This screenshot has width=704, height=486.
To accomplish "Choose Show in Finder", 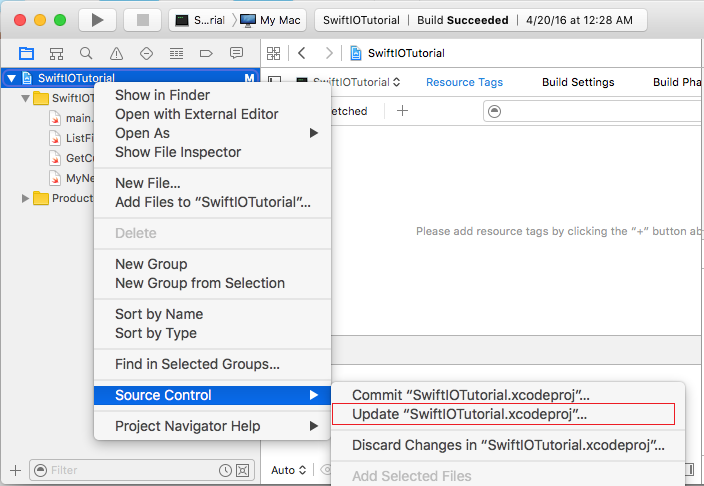I will (x=212, y=95).
